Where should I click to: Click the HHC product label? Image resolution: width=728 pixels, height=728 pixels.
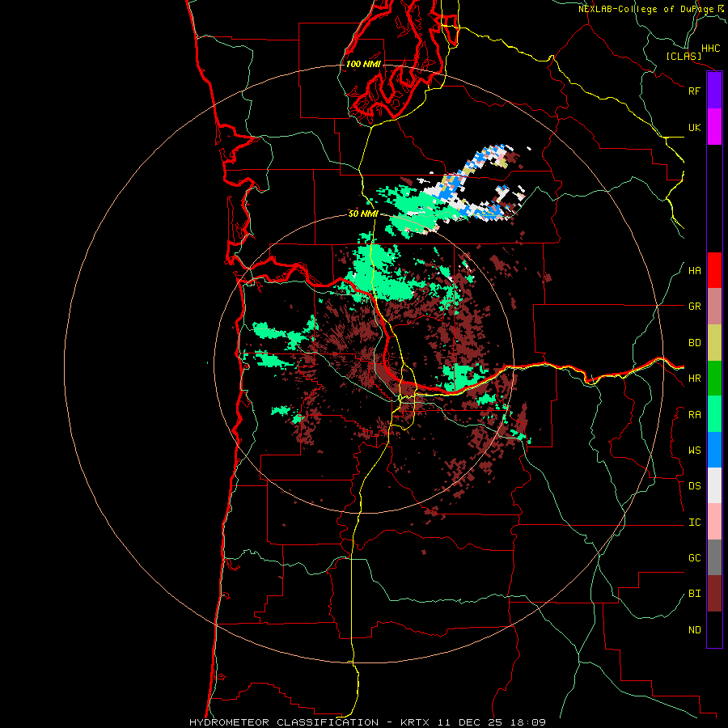tap(710, 49)
